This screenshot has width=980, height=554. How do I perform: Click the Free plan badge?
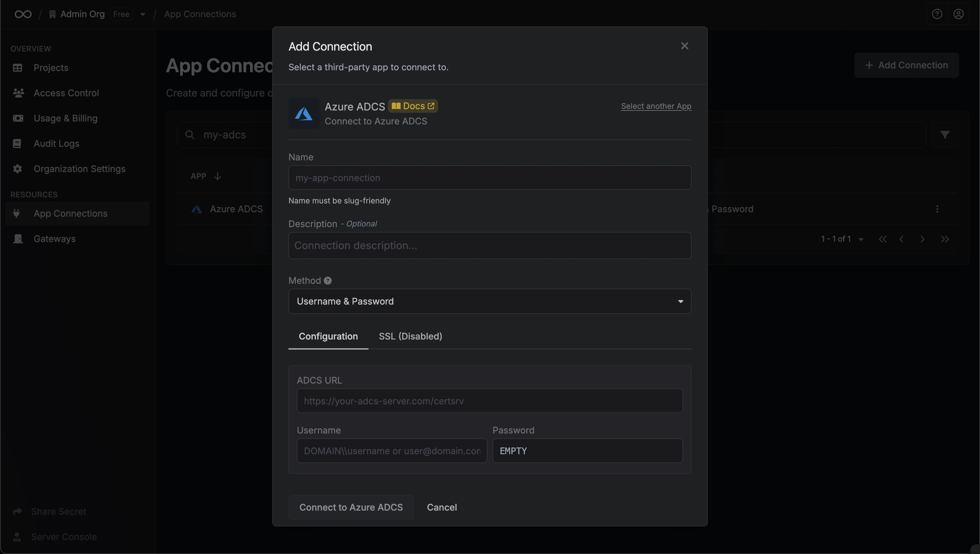point(121,14)
